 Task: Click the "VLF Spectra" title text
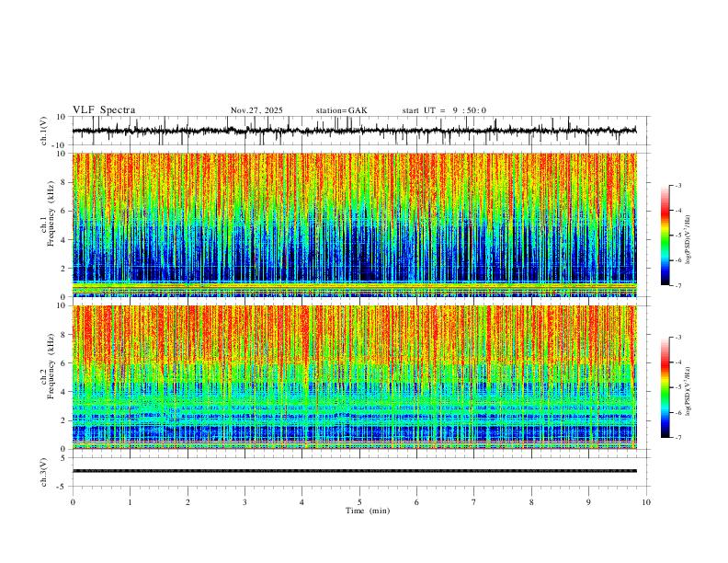click(x=104, y=110)
